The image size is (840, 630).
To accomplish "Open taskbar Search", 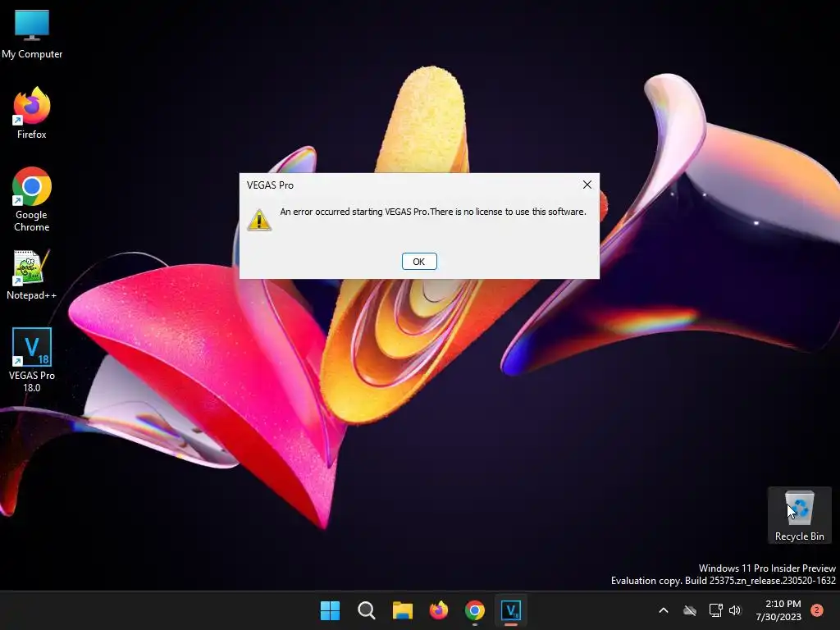I will pyautogui.click(x=367, y=610).
